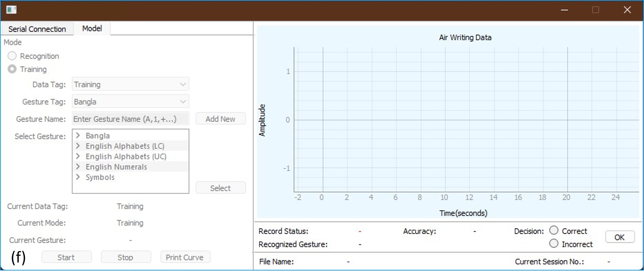The height and width of the screenshot is (277, 644).
Task: Confirm the decision with OK button
Action: [x=619, y=237]
